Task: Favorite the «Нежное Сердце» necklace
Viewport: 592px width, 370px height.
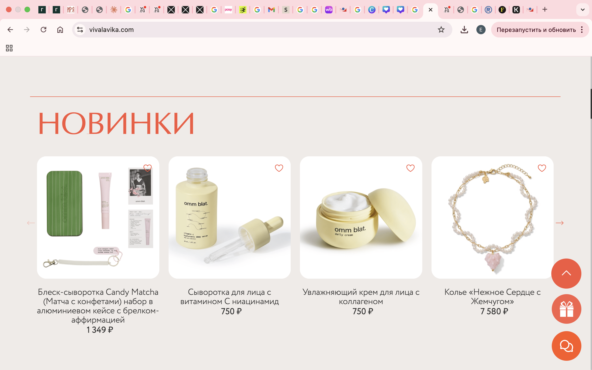Action: (x=542, y=168)
